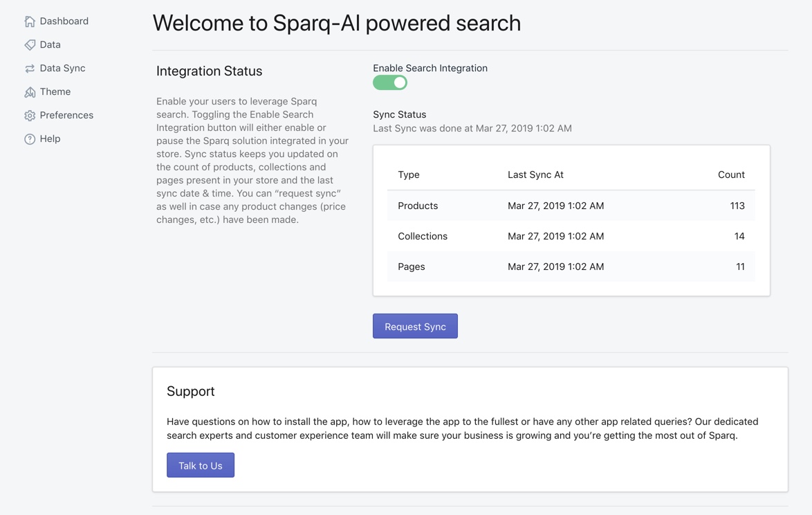812x515 pixels.
Task: Open the Data Sync menu label
Action: click(62, 69)
